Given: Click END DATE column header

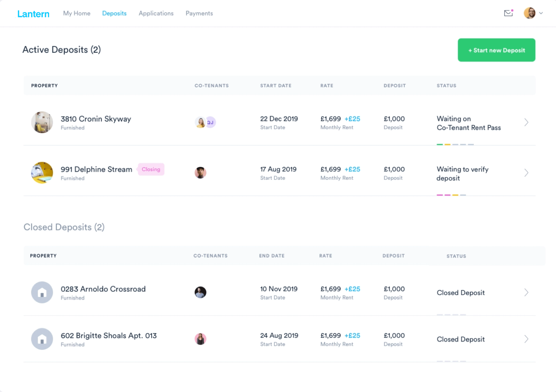Looking at the screenshot, I should 272,256.
